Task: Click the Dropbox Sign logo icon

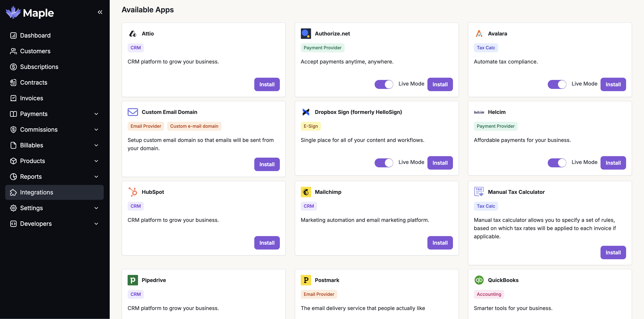Action: [306, 112]
